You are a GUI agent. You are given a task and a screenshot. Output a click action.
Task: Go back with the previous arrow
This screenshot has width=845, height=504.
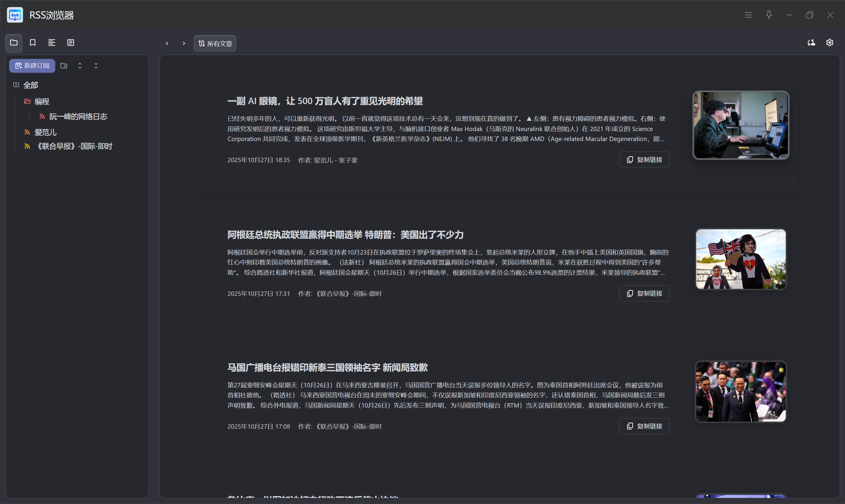(x=167, y=43)
